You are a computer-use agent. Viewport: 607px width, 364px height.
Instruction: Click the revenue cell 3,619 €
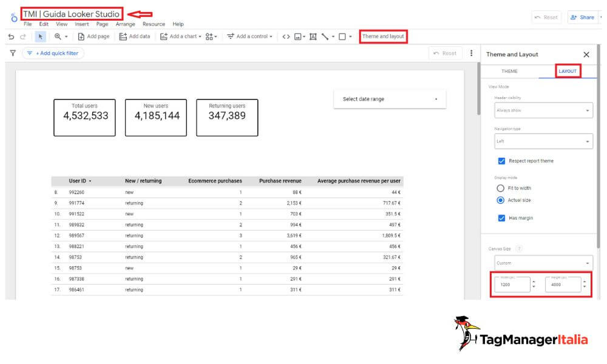click(x=294, y=235)
